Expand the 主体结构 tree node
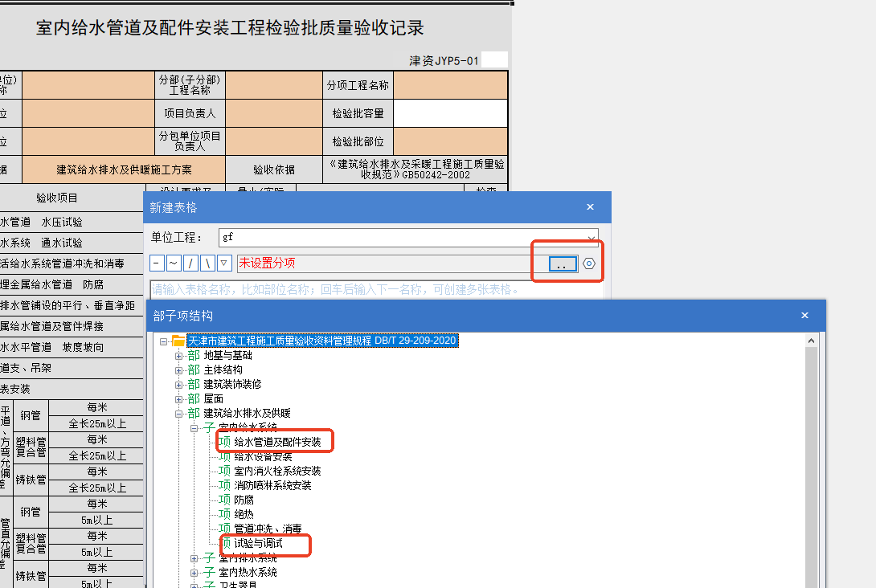 [179, 370]
